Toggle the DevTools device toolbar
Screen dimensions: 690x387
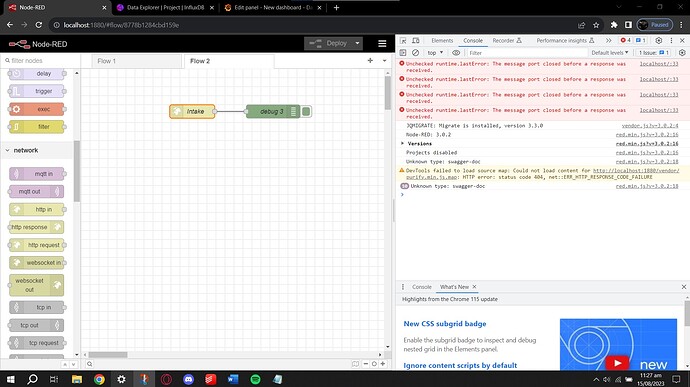pos(416,41)
